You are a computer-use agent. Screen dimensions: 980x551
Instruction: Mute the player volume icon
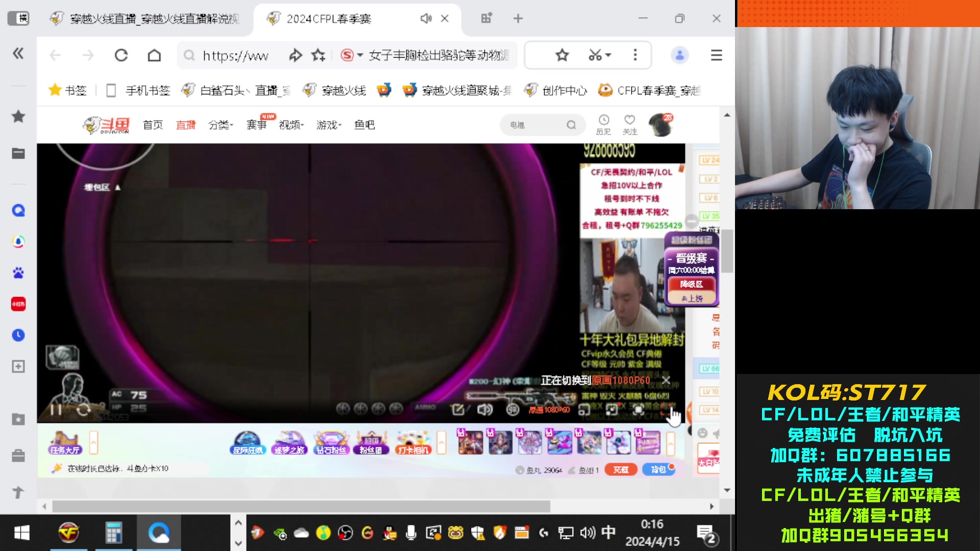[x=484, y=410]
